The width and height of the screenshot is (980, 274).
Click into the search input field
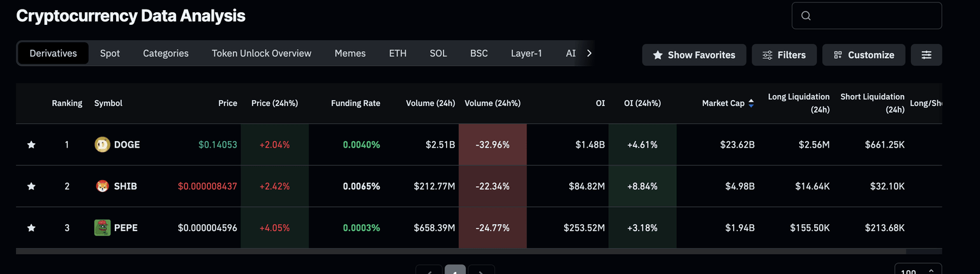pos(874,16)
